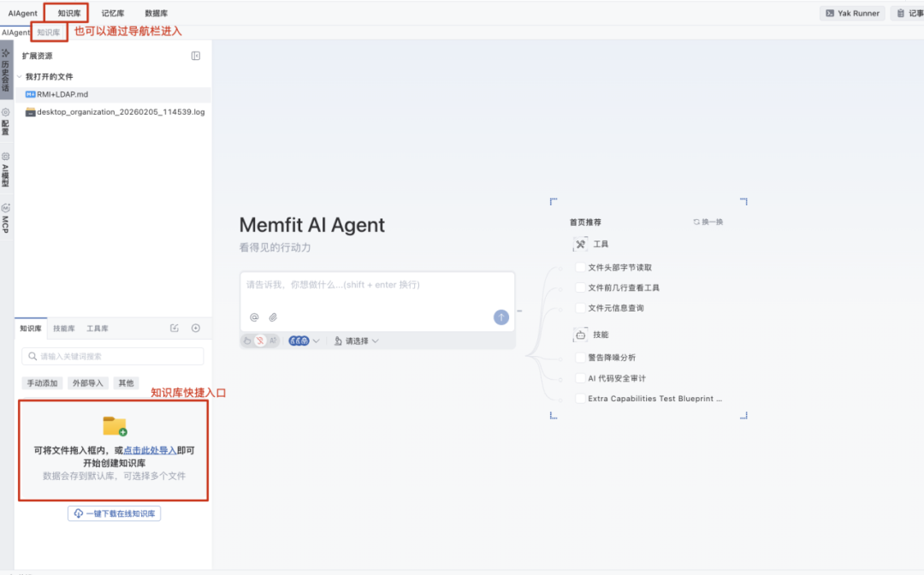Click the markdown icon of RMI+LDAP.md
This screenshot has height=575, width=924.
pos(30,94)
